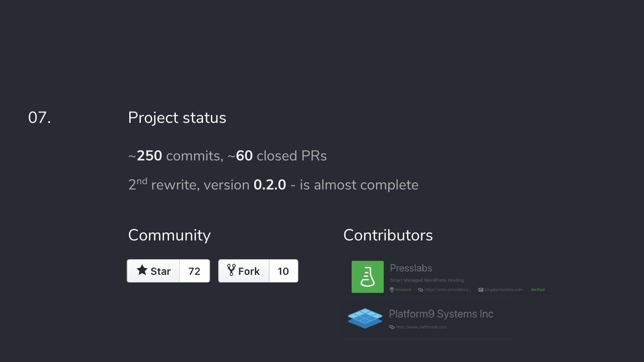Click the blue Platform9 stacked-layers logo
644x362 pixels.
(x=365, y=318)
